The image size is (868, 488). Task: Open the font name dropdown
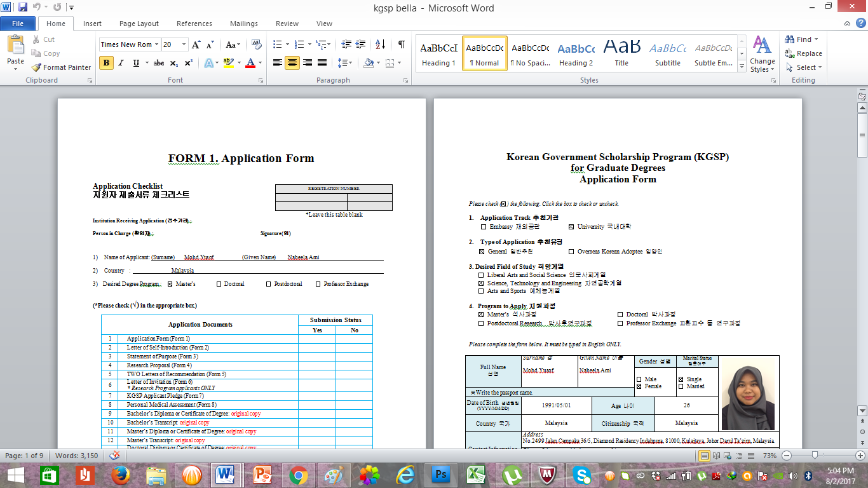157,44
